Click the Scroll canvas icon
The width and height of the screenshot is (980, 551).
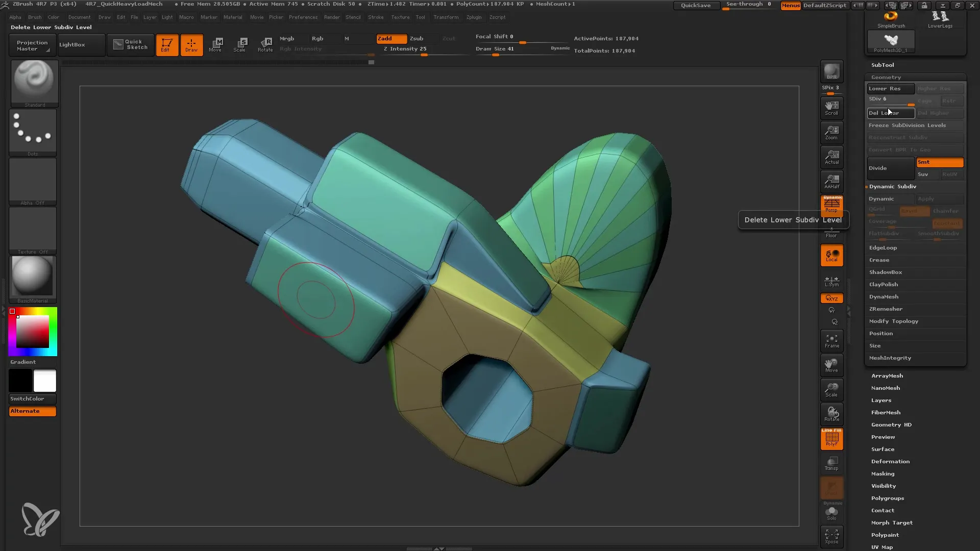(831, 108)
